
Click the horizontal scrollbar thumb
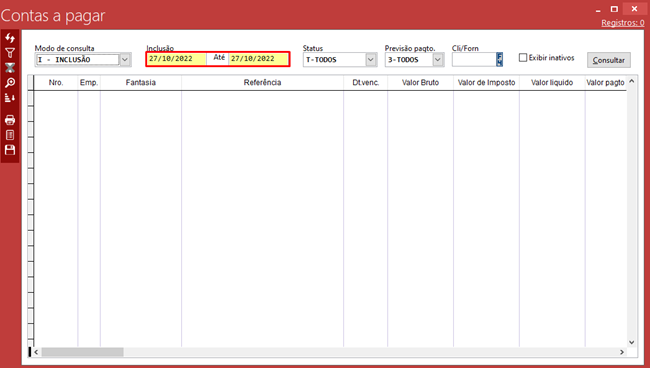pyautogui.click(x=82, y=352)
